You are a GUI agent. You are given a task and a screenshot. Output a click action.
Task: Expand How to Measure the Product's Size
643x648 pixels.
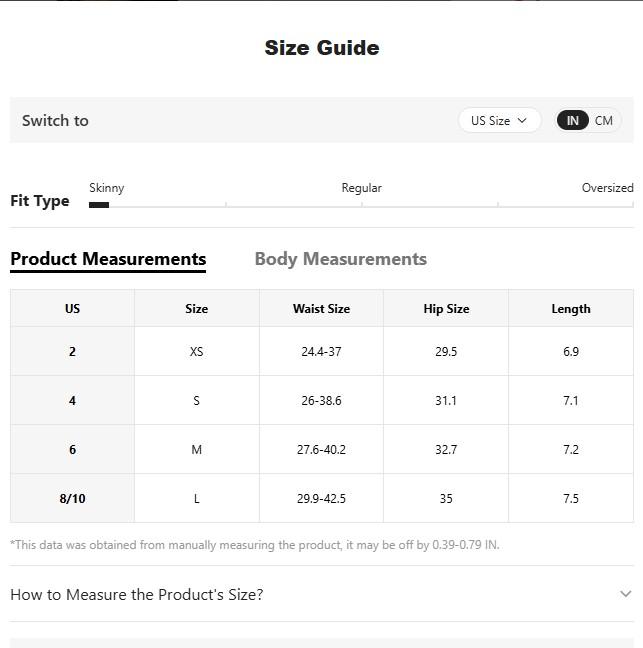[137, 594]
